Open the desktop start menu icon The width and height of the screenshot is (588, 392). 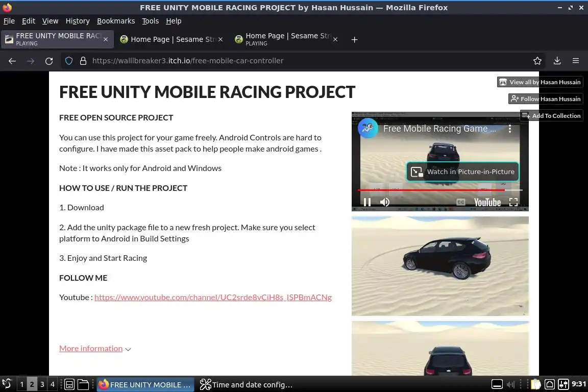(7, 384)
